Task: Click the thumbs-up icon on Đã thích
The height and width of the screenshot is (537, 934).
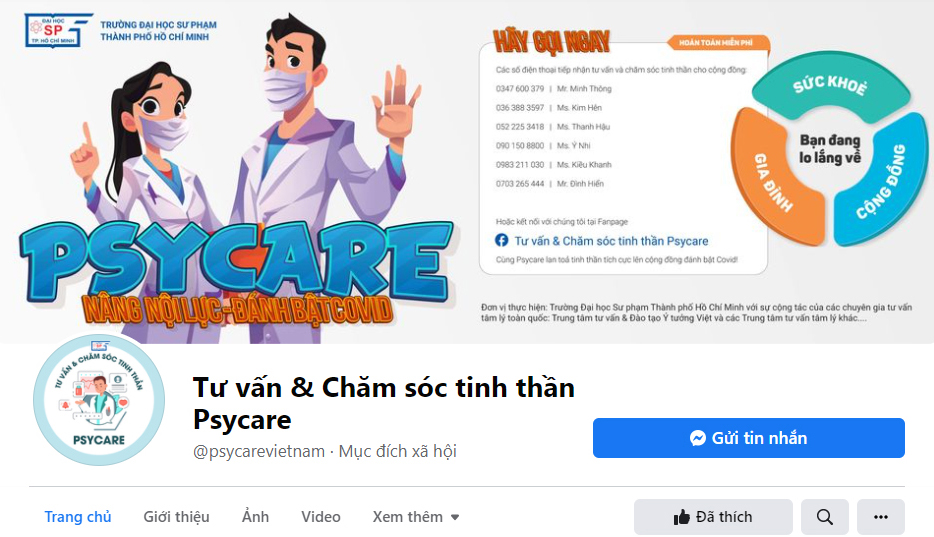Action: pyautogui.click(x=681, y=517)
